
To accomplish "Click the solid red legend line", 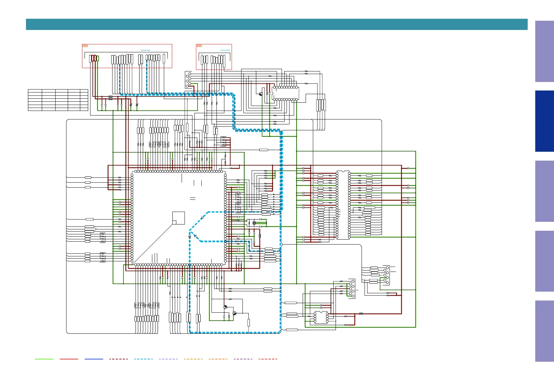I will pyautogui.click(x=69, y=359).
